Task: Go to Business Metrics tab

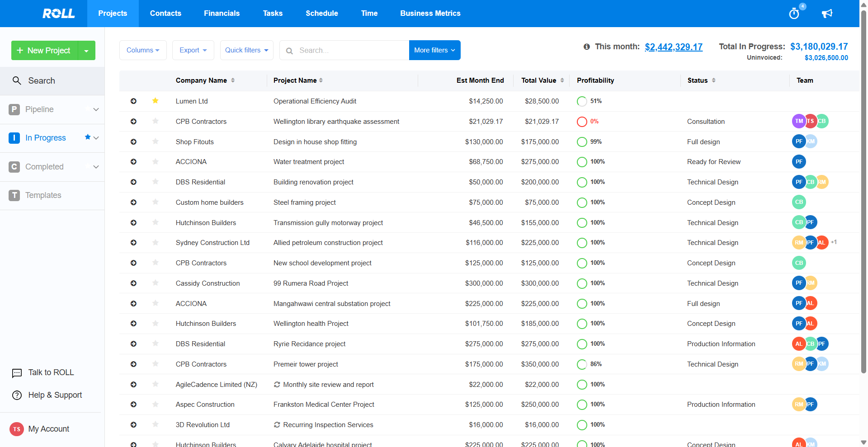Action: [430, 14]
